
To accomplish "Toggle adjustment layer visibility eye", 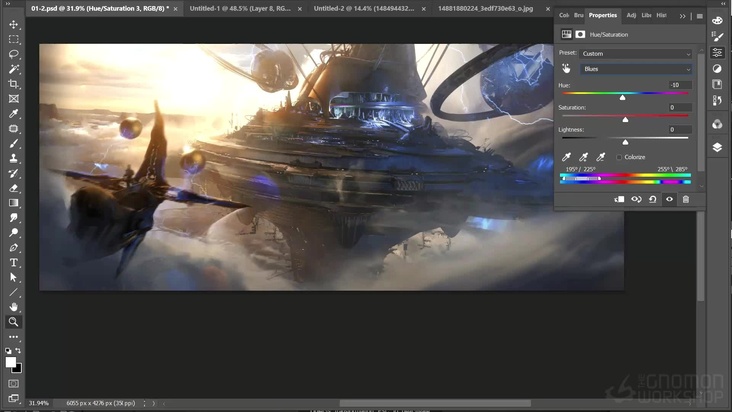I will [x=669, y=199].
